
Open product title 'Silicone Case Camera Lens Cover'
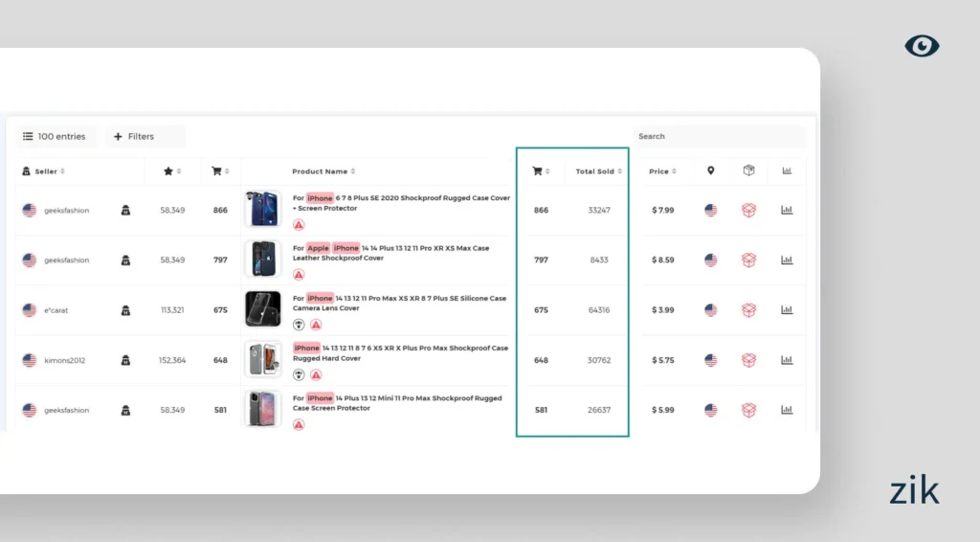(399, 304)
